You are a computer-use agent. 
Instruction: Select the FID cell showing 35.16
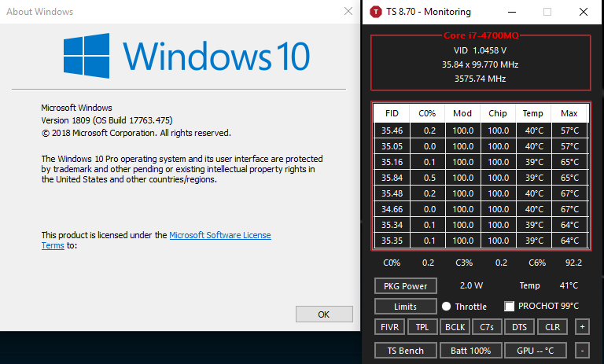tap(392, 162)
